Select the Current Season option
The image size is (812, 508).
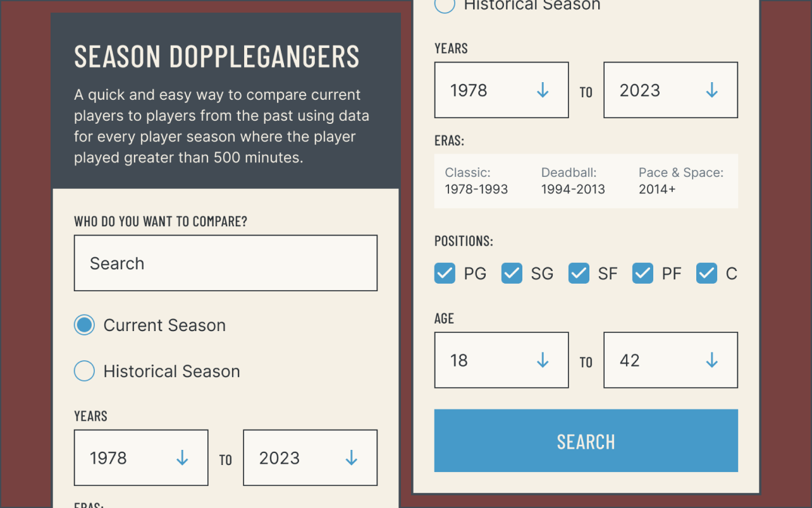click(84, 325)
